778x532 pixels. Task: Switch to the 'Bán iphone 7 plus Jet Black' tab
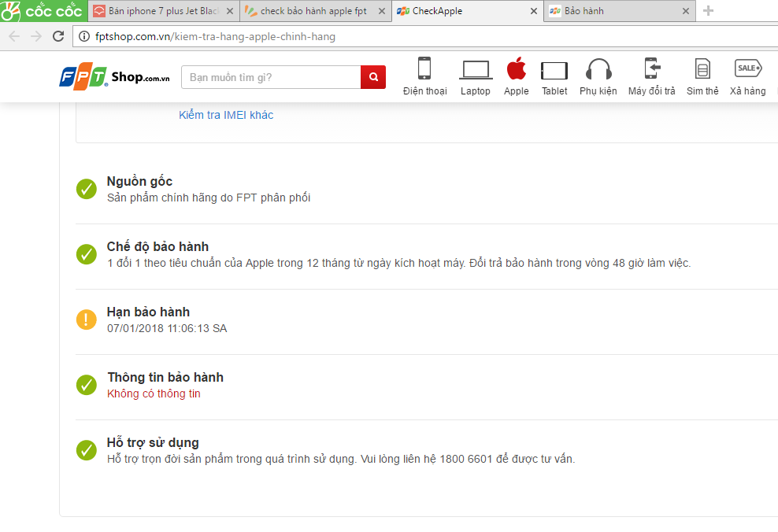[164, 11]
